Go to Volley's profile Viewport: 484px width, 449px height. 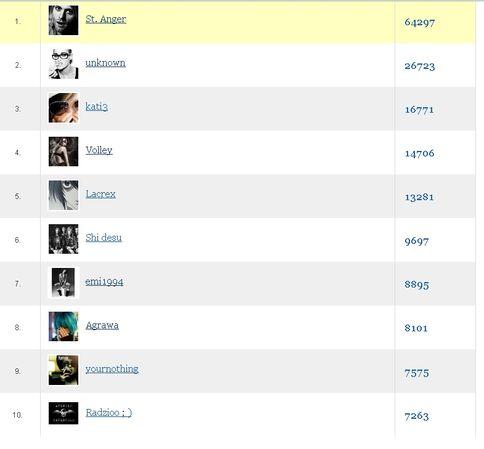99,150
